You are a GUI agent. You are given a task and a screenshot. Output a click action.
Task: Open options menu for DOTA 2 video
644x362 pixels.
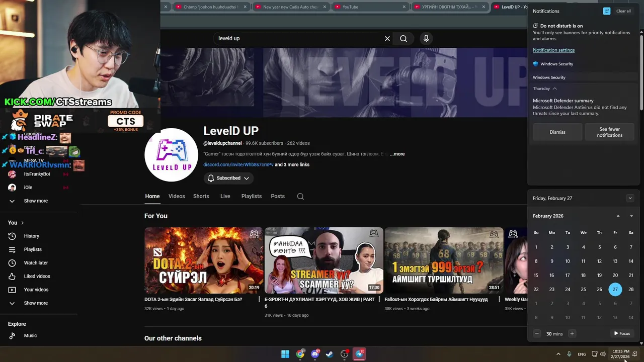(260, 299)
